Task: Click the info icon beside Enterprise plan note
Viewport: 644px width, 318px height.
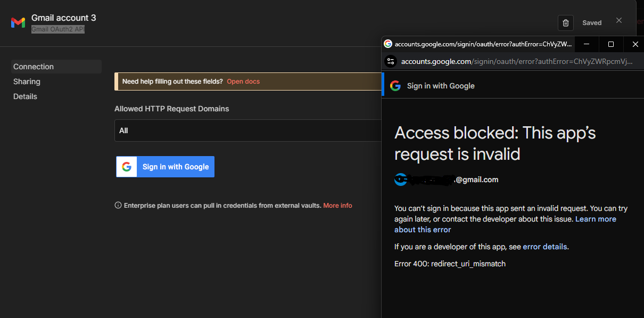Action: 118,206
